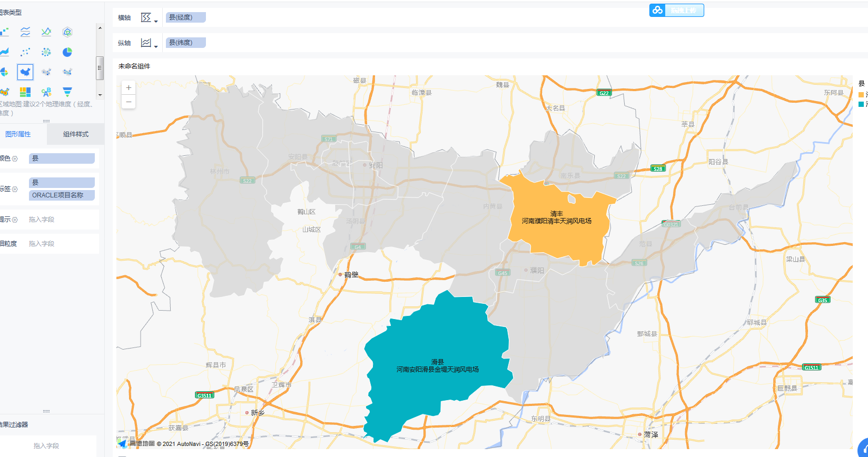868x457 pixels.
Task: Open the vertical axis type dropdown
Action: coord(149,43)
